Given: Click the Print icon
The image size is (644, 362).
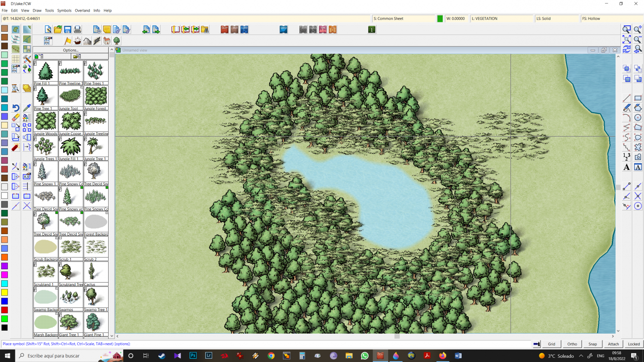Looking at the screenshot, I should 78,30.
